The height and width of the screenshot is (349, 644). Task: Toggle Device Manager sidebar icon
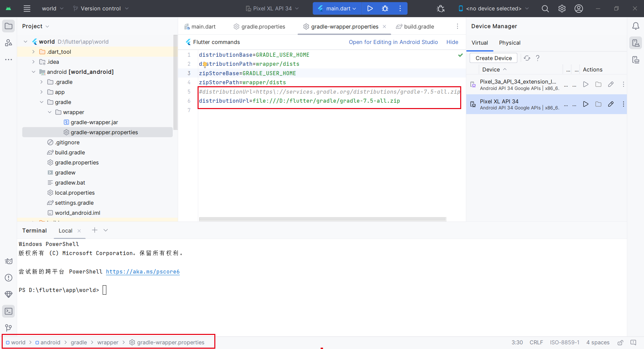(x=636, y=43)
